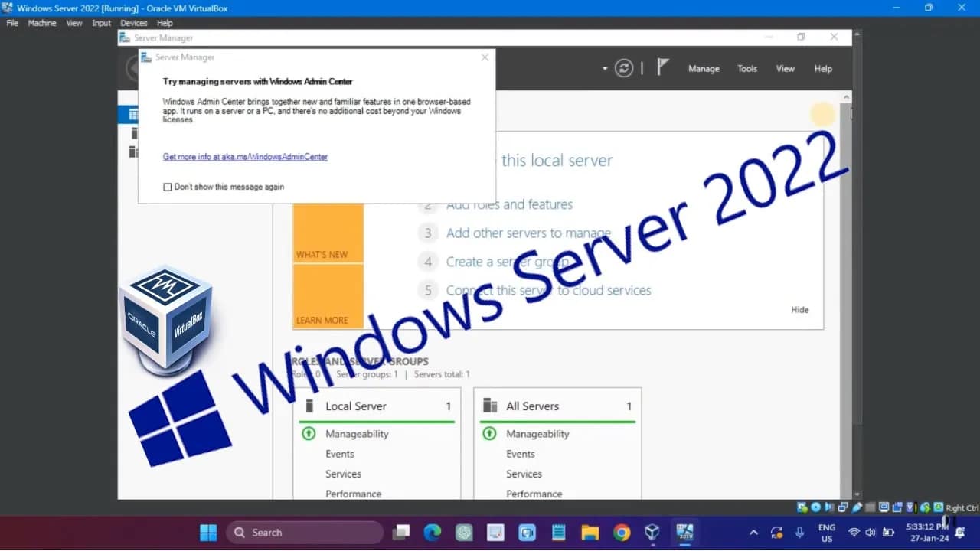980x551 pixels.
Task: Open VirtualBox shared folders status icon
Action: [x=897, y=507]
